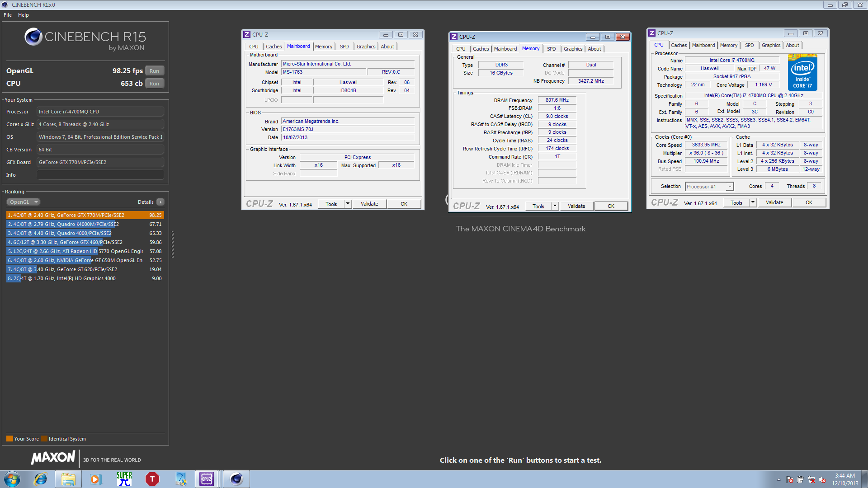The image size is (868, 488).
Task: Click the Z logo in Memory CPU-Z title bar
Action: coord(454,37)
